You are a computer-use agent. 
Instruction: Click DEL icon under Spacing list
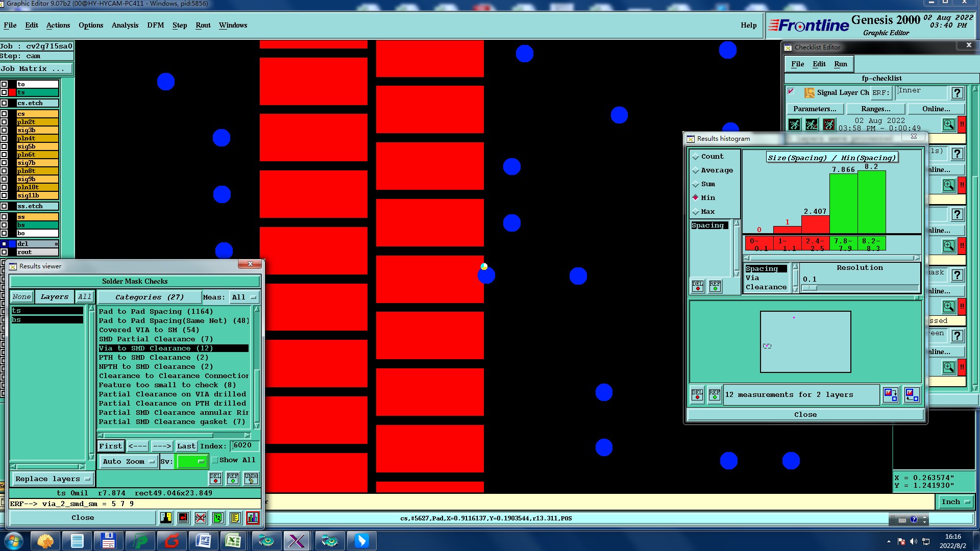click(x=698, y=286)
